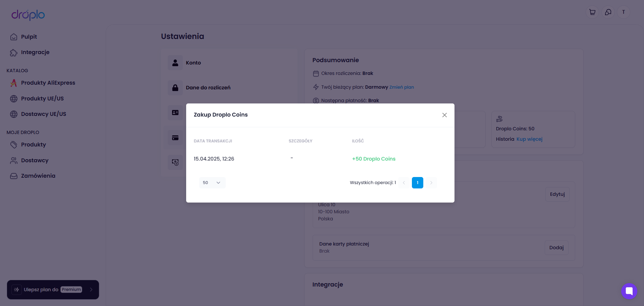Click the Droplo Coins: 50 balance text
This screenshot has height=306, width=644.
pyautogui.click(x=515, y=129)
